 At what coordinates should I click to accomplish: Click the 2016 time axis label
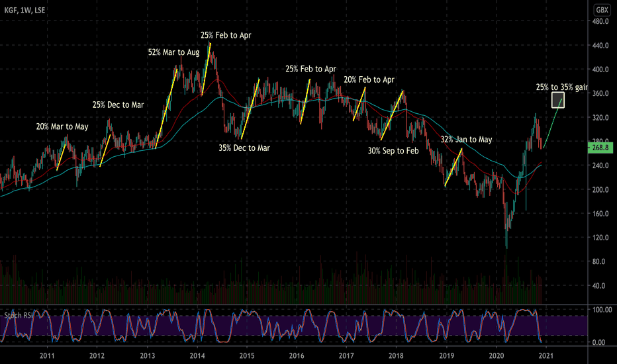coord(297,356)
